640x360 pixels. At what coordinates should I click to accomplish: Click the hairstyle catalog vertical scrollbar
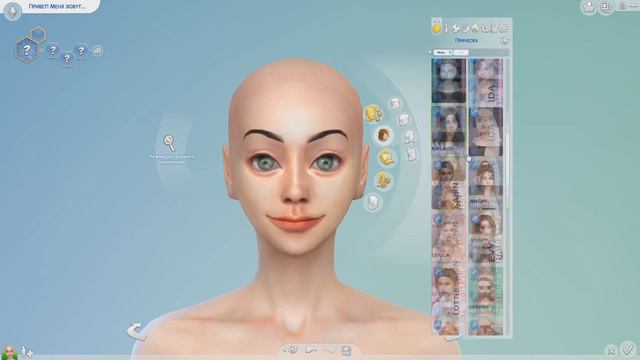(x=508, y=171)
